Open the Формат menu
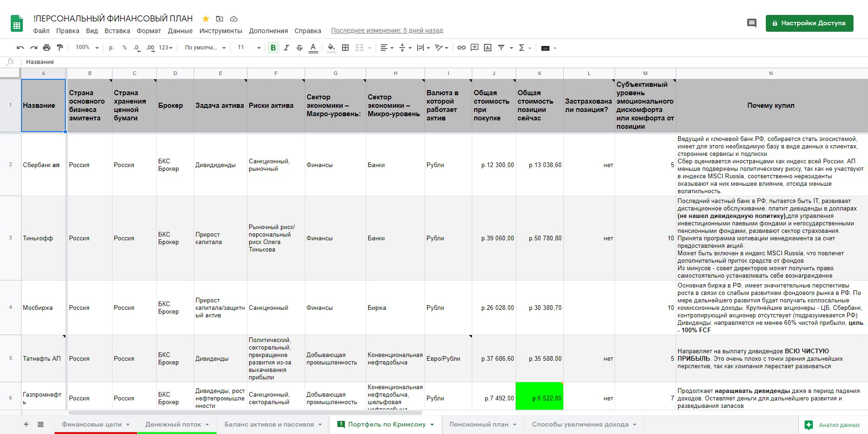Viewport: 868px width, 434px height. 149,31
